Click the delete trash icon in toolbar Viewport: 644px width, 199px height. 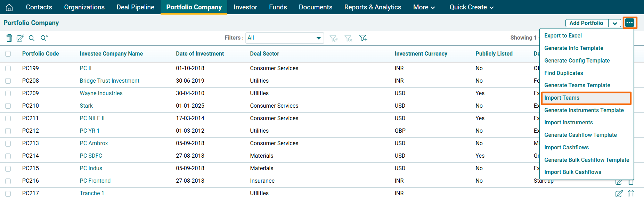(x=9, y=38)
